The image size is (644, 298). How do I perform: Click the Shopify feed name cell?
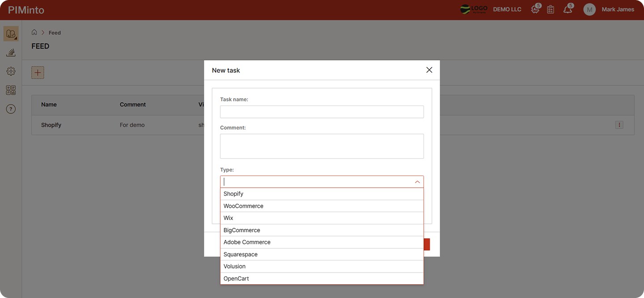(51, 125)
